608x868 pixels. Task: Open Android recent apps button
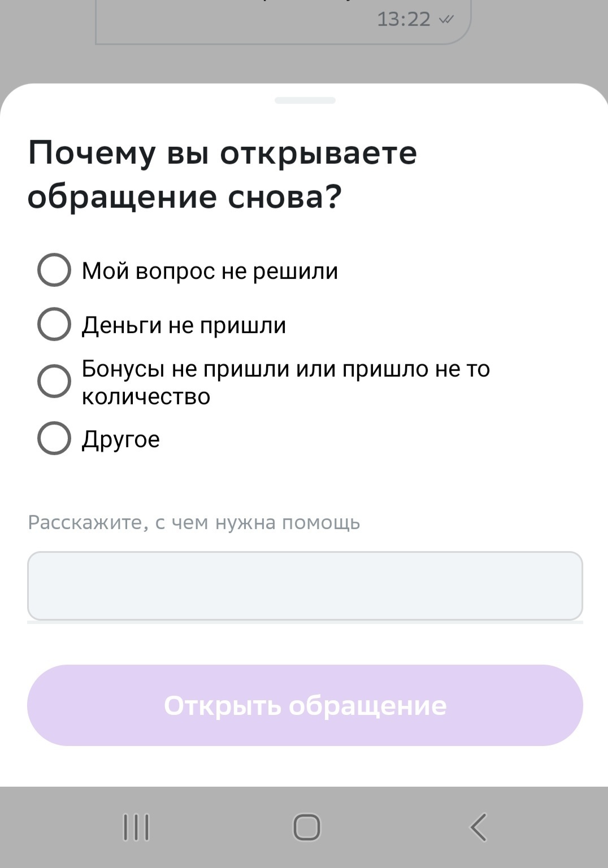(136, 827)
